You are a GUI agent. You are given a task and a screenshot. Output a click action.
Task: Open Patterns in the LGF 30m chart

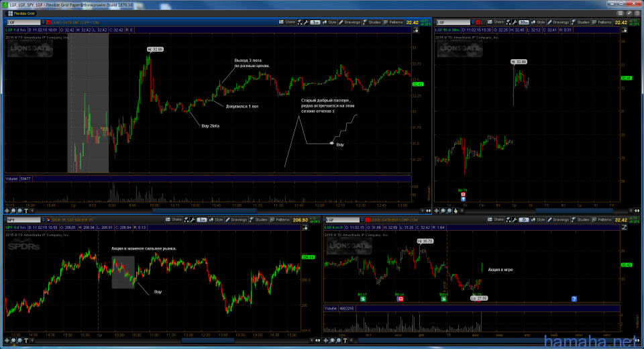tap(602, 22)
